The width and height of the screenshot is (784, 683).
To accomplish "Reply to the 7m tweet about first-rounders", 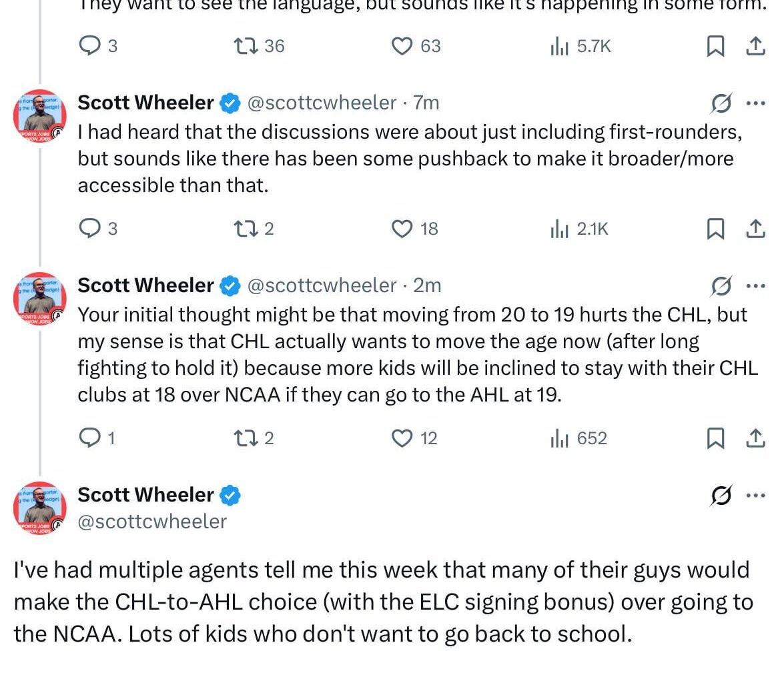I will coord(89,229).
